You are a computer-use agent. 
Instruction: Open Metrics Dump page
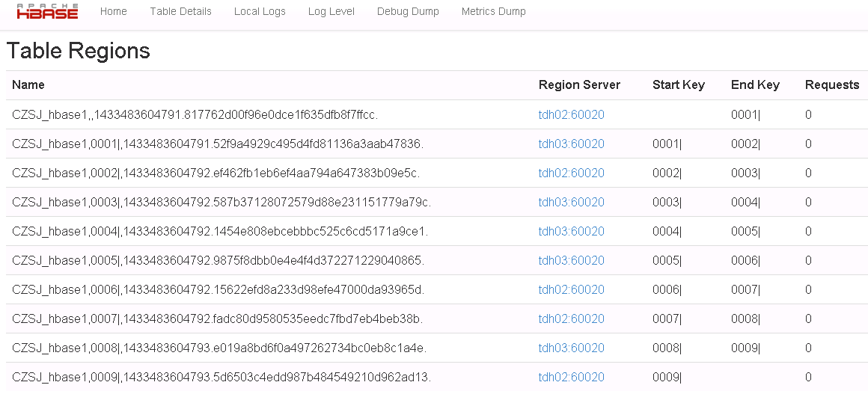click(x=494, y=12)
